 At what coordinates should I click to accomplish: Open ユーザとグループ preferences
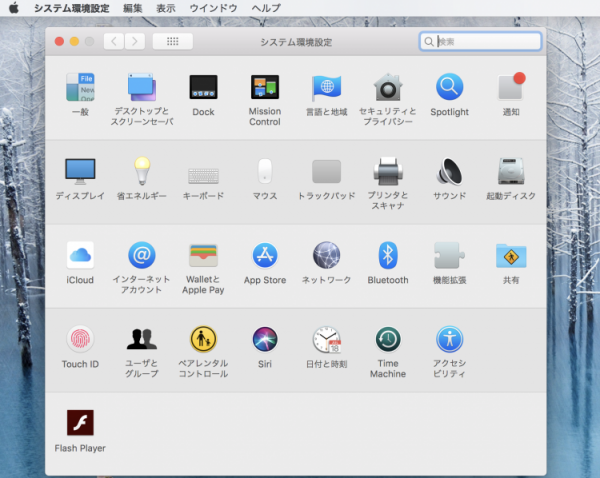pyautogui.click(x=142, y=339)
